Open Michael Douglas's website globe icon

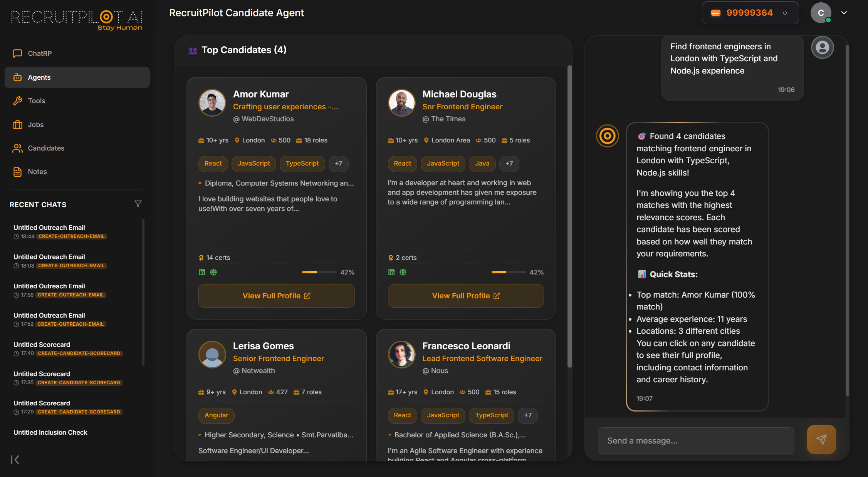pos(403,272)
